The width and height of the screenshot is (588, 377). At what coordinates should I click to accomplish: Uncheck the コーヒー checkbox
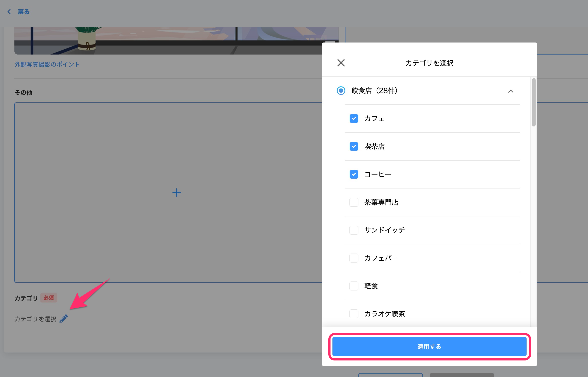354,174
